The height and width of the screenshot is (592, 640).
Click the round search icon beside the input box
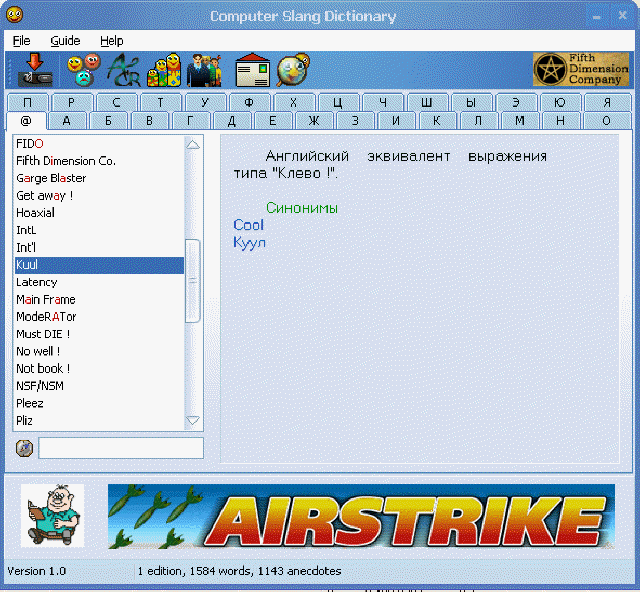point(24,448)
